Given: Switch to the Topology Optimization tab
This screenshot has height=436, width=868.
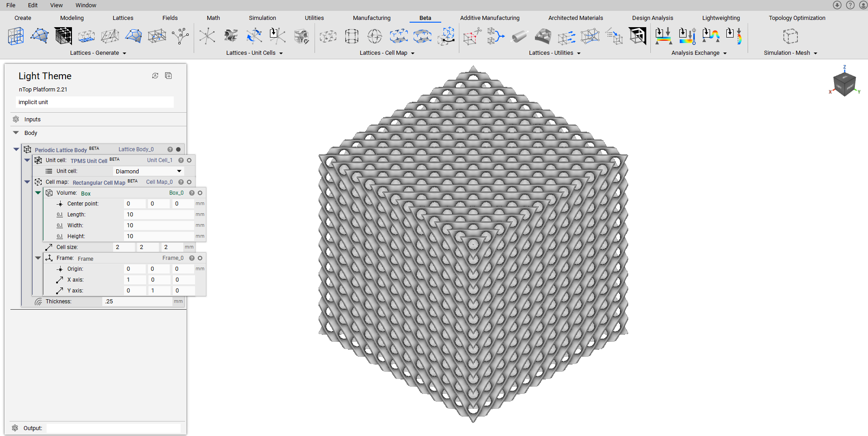Looking at the screenshot, I should coord(796,18).
